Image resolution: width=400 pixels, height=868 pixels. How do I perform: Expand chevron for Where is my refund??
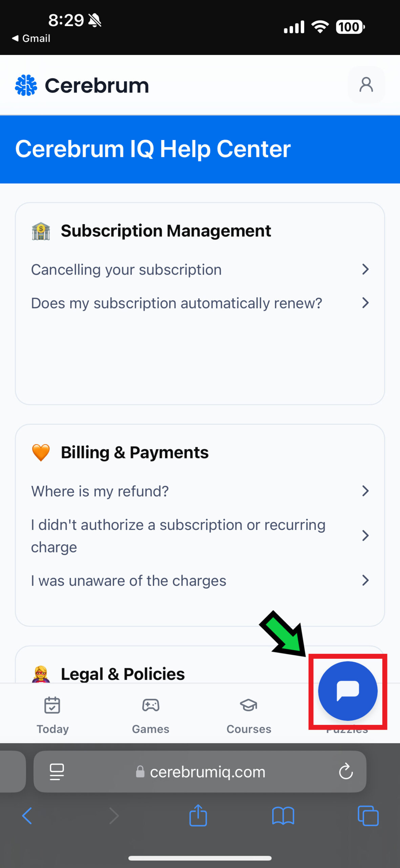click(x=365, y=491)
